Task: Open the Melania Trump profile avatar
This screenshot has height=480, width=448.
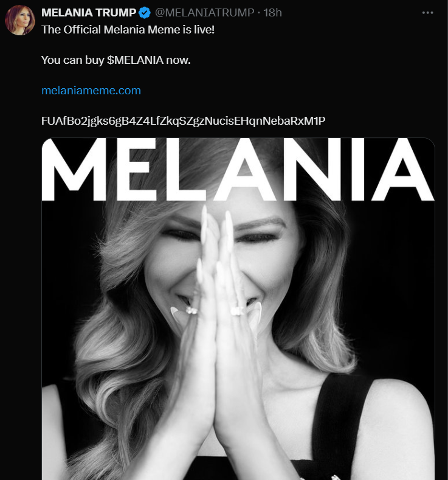Action: point(20,20)
